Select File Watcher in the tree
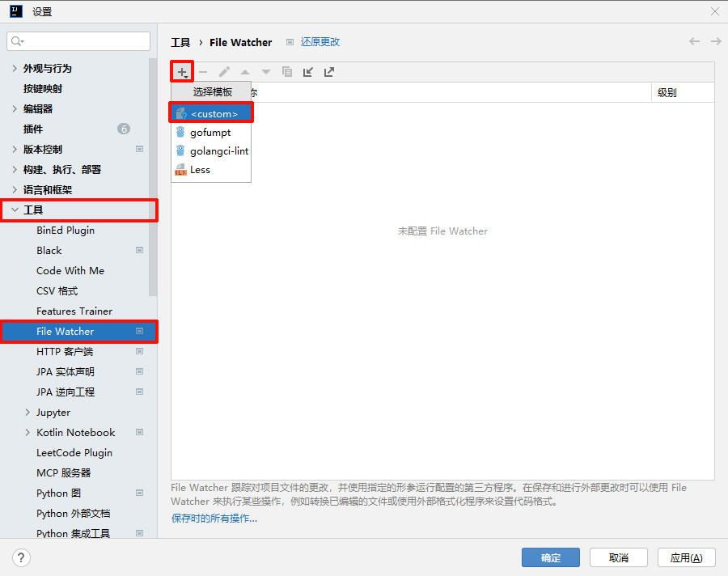 click(x=79, y=331)
